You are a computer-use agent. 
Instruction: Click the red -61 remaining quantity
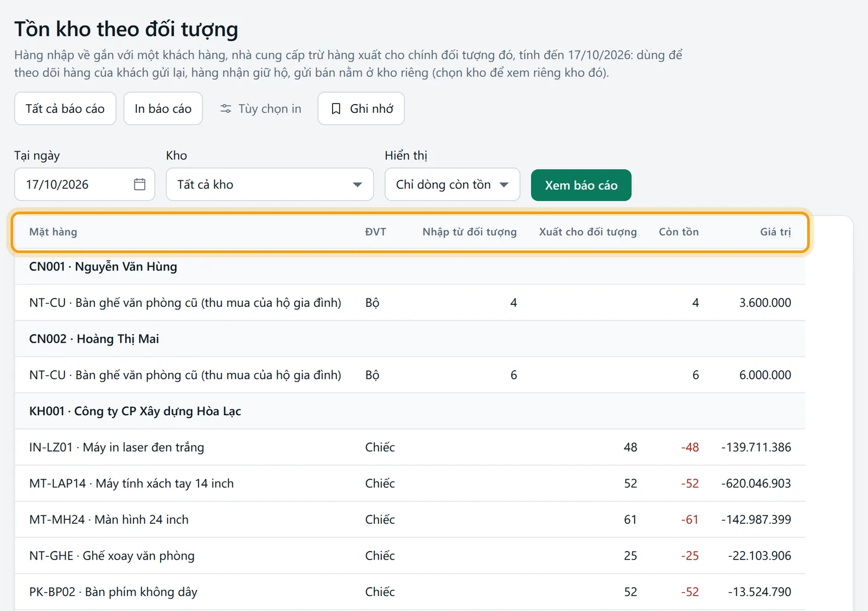[x=690, y=519]
